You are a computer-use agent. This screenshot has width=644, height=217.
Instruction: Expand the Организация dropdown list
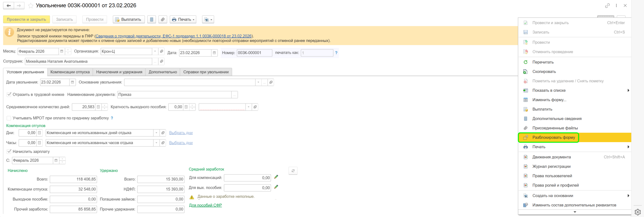pyautogui.click(x=155, y=51)
